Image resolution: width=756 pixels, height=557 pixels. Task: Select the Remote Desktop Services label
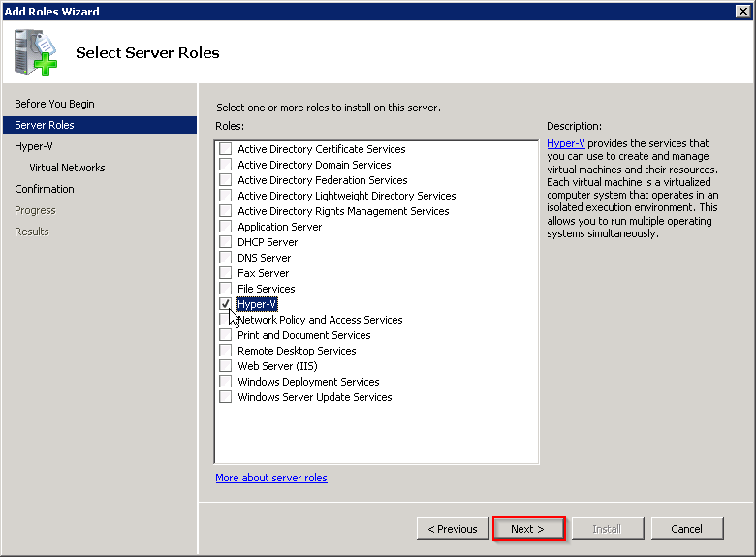click(x=297, y=351)
